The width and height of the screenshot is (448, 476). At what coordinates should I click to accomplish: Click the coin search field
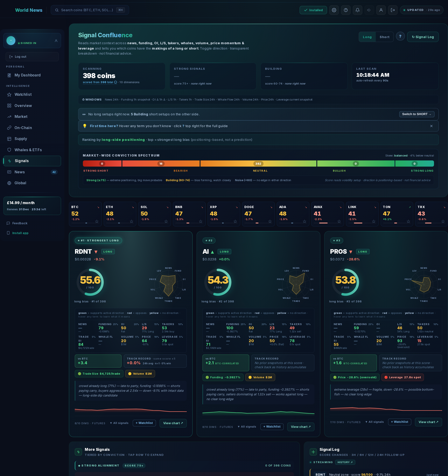(90, 10)
